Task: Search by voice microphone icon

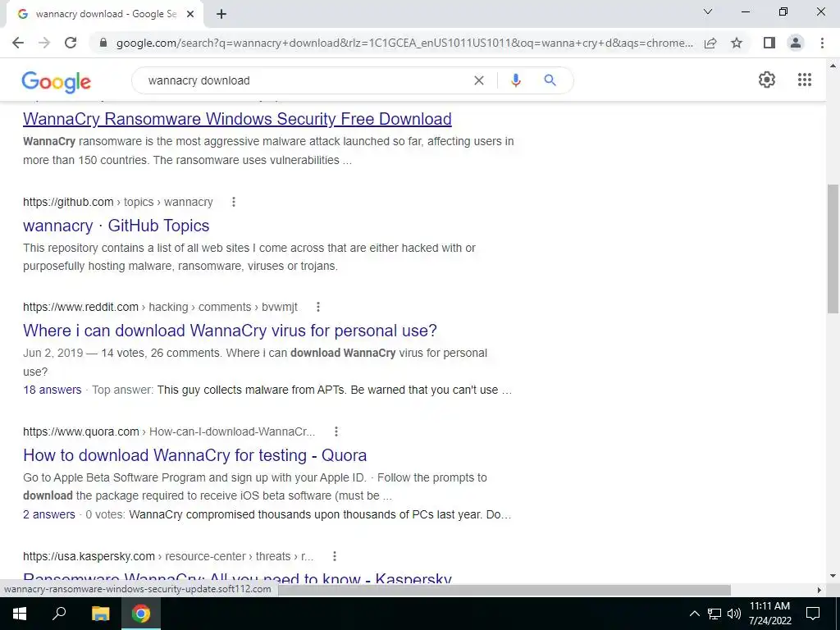Action: click(516, 80)
